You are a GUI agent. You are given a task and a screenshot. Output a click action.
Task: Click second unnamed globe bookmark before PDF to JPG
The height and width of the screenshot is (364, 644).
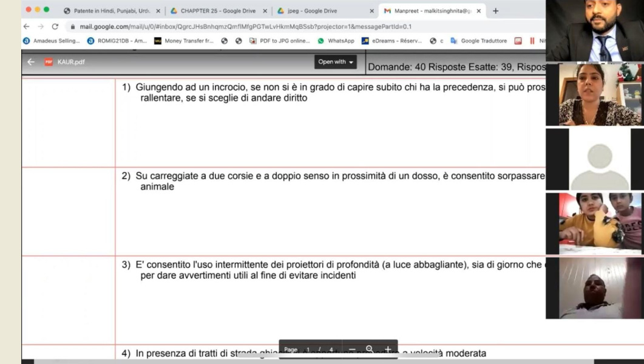coord(239,41)
